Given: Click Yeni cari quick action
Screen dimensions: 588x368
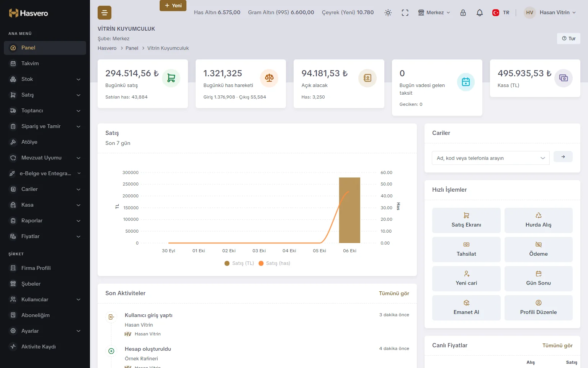Looking at the screenshot, I should [466, 279].
